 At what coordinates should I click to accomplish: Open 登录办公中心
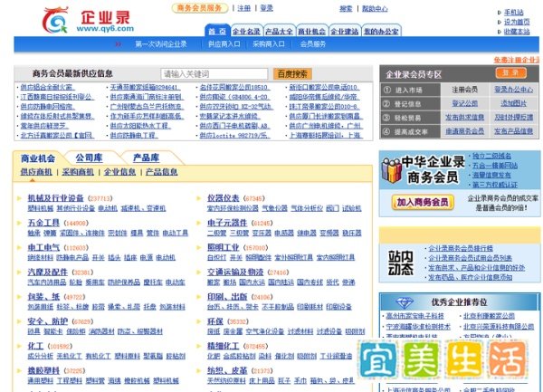513,90
